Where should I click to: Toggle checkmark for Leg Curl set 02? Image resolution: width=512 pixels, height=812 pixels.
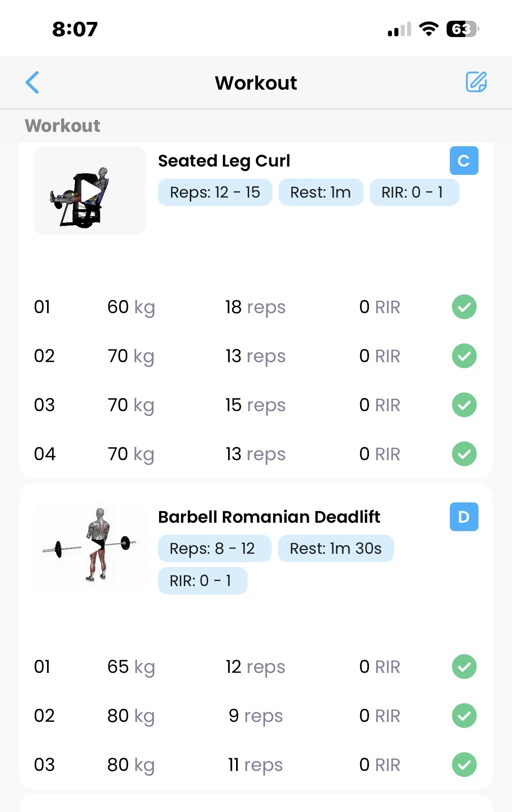[x=464, y=356]
